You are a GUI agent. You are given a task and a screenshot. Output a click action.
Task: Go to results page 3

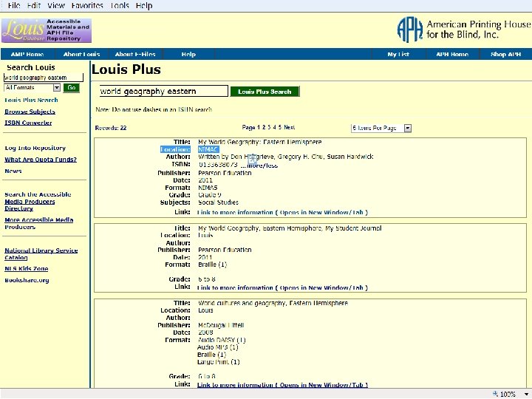coord(269,128)
